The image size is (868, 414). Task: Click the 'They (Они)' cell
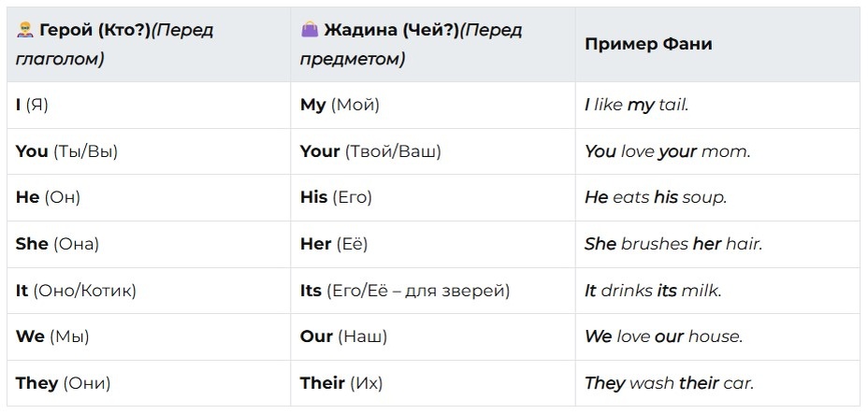[x=149, y=383]
